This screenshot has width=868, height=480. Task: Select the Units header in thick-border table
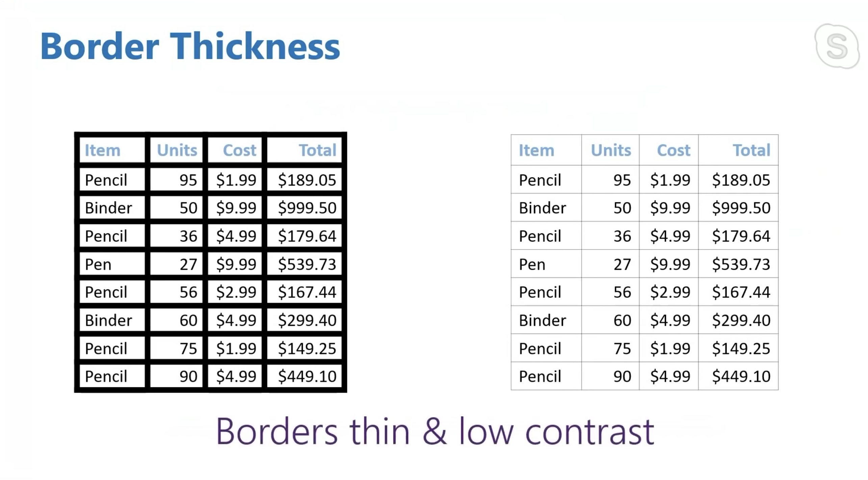click(x=176, y=150)
